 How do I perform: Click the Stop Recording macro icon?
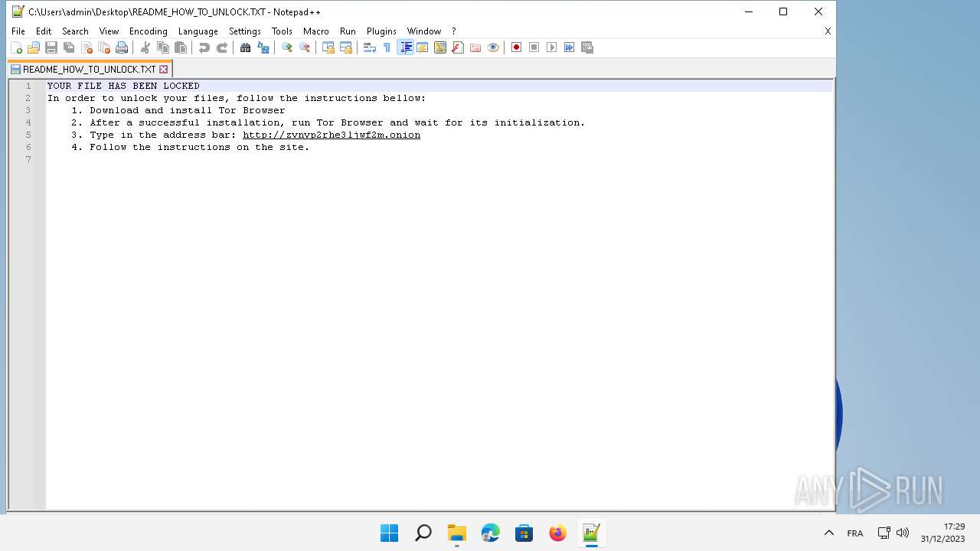click(x=534, y=47)
